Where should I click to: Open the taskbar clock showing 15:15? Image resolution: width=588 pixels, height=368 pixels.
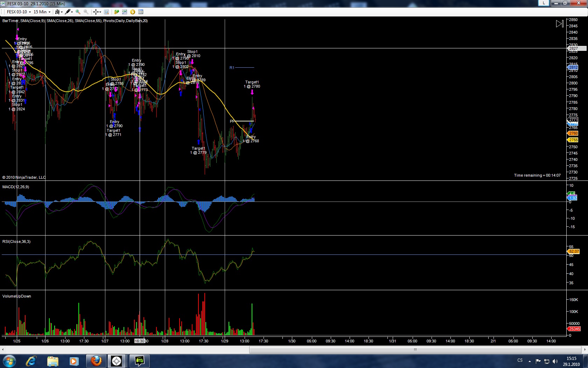(x=571, y=361)
